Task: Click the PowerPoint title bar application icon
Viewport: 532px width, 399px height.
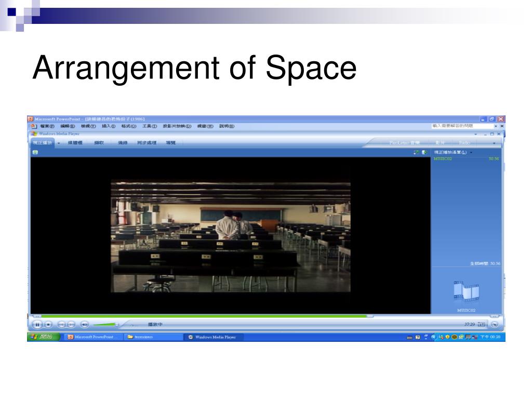Action: click(x=31, y=119)
